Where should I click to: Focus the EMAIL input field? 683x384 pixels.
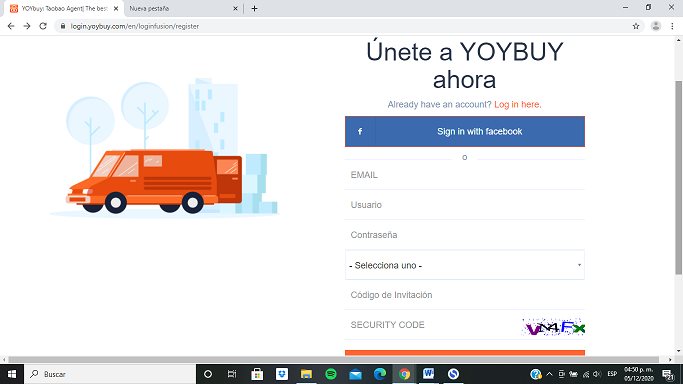(465, 175)
